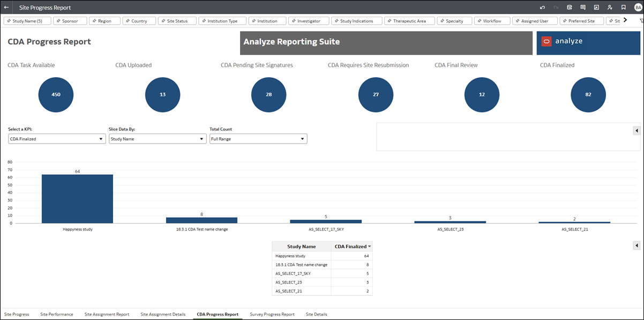
Task: Open the Slice Data By dropdown showing Study Name
Action: 157,139
